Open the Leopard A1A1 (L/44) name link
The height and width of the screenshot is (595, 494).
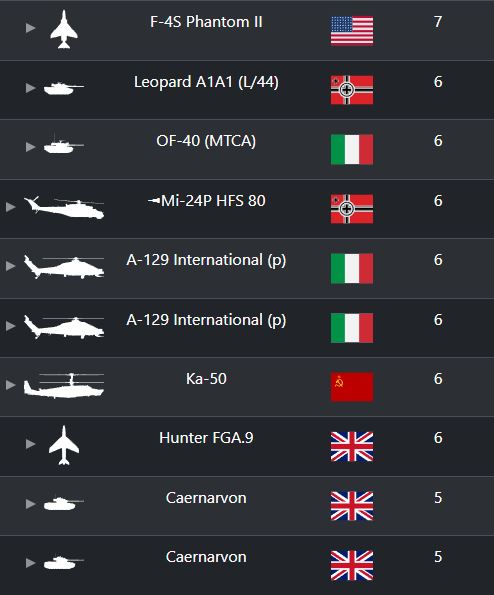click(206, 82)
